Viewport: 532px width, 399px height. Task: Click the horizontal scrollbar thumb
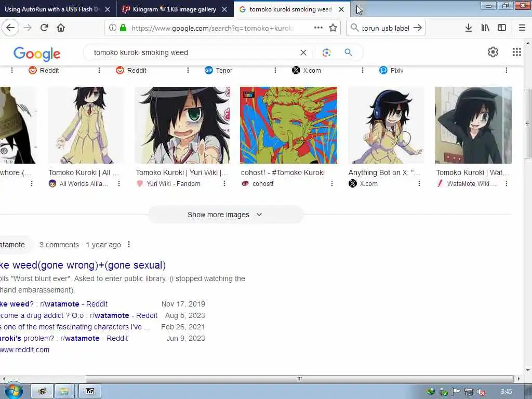[299, 379]
